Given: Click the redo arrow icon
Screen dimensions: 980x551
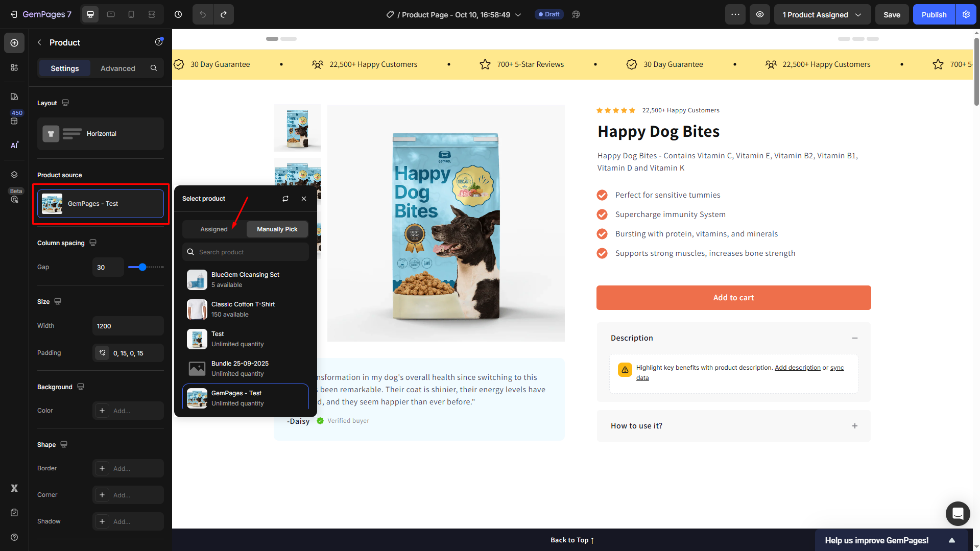Looking at the screenshot, I should point(224,14).
